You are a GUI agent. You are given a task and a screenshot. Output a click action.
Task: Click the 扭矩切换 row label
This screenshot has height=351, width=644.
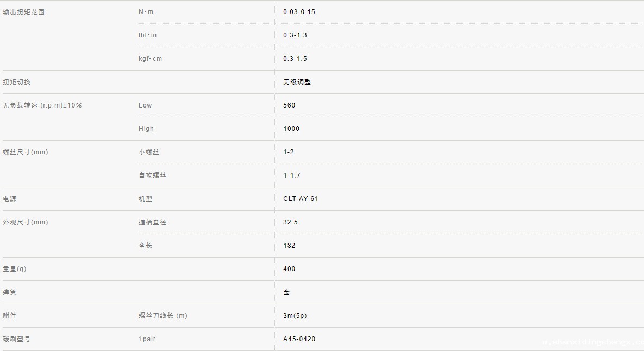click(17, 82)
